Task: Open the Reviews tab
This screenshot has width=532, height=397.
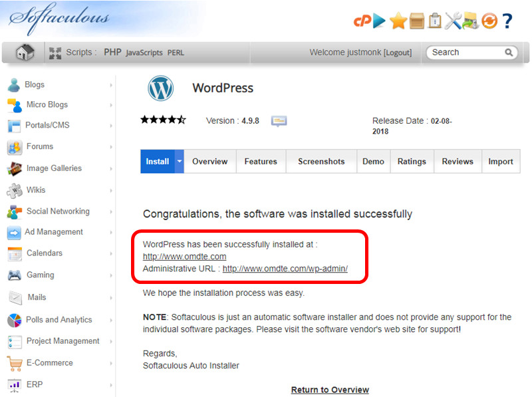Action: [458, 162]
